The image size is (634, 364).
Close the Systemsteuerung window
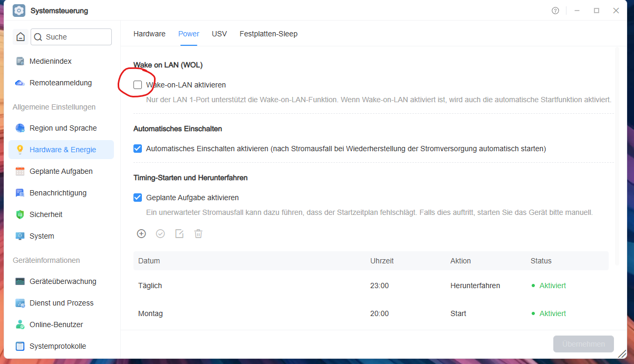616,11
